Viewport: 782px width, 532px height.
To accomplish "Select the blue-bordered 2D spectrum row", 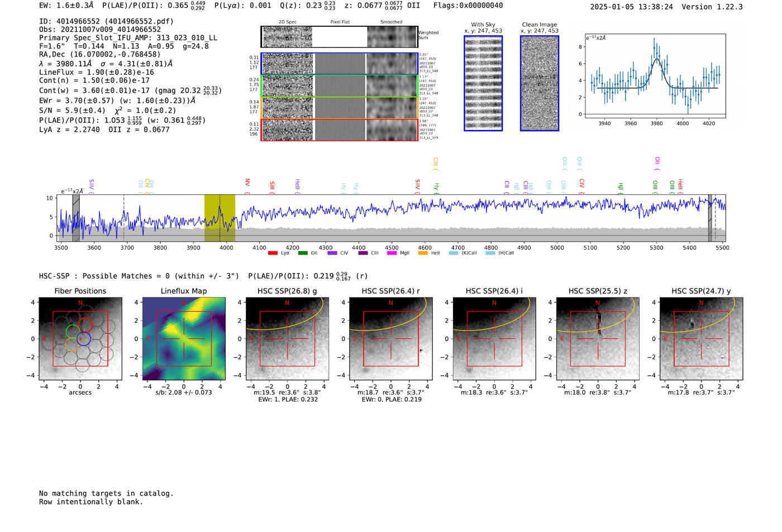I will [340, 64].
